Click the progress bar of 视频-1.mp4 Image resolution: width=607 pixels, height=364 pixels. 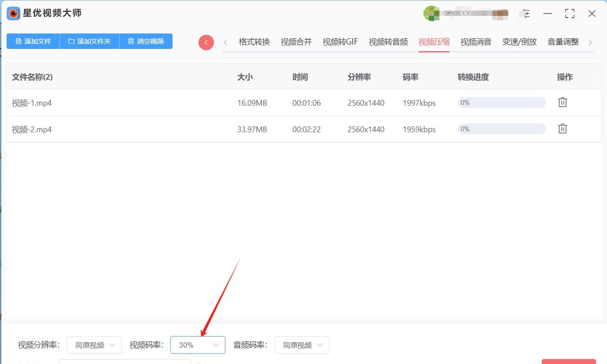[501, 102]
